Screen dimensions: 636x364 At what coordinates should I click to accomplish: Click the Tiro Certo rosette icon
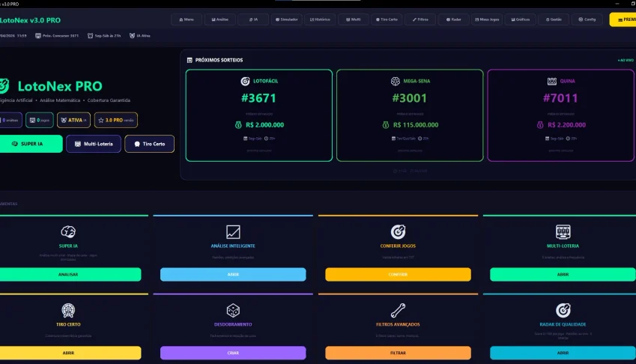click(68, 311)
